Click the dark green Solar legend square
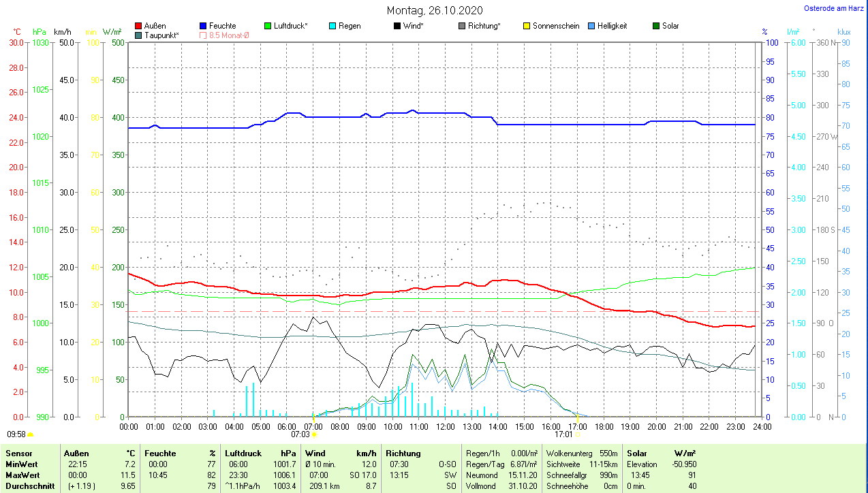This screenshot has height=493, width=868. pos(656,26)
